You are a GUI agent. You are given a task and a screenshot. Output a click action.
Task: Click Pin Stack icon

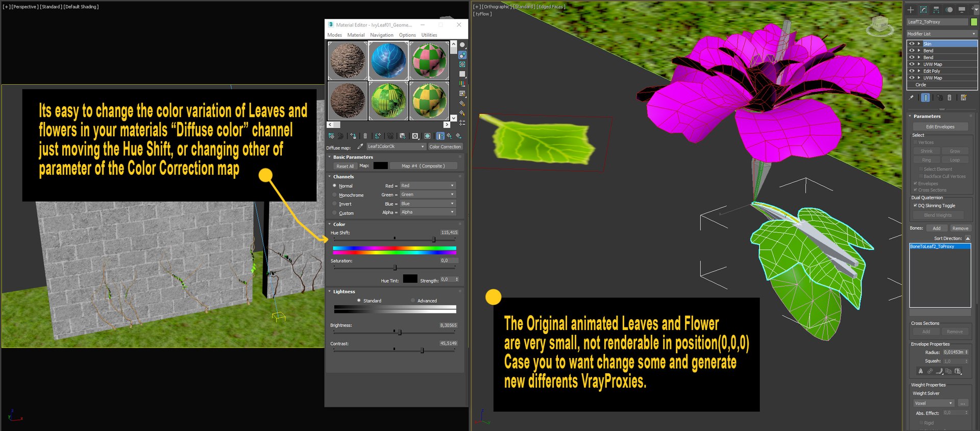tap(911, 98)
